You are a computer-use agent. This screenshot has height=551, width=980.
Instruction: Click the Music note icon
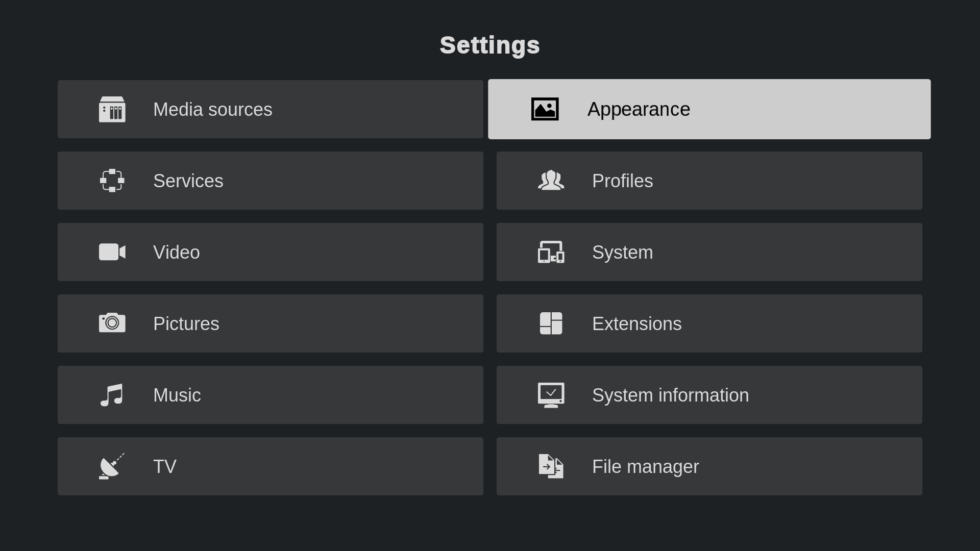[x=112, y=395]
